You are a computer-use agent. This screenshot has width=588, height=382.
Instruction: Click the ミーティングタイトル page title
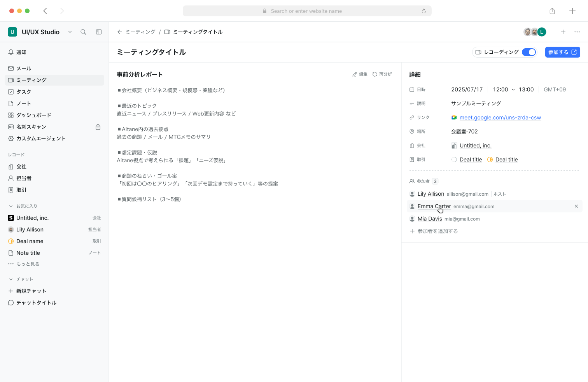click(x=151, y=52)
